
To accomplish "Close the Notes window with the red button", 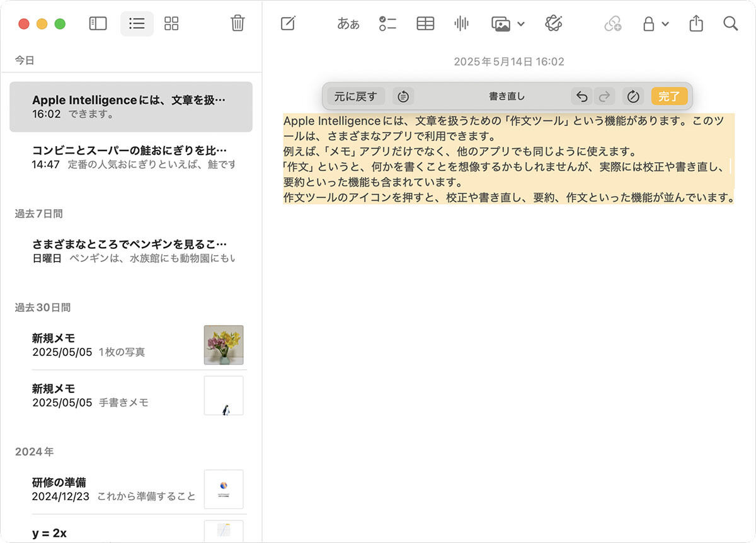I will point(24,24).
